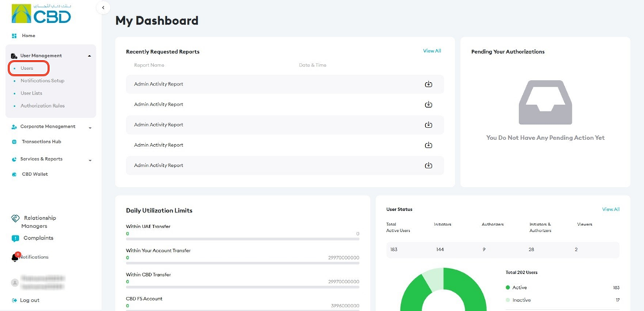Collapse the User Management section
644x311 pixels.
tap(90, 56)
